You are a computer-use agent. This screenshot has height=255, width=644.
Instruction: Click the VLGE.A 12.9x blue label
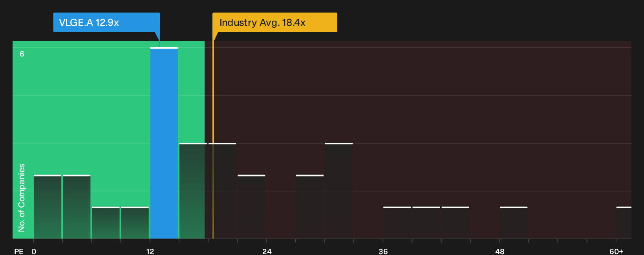[x=106, y=22]
